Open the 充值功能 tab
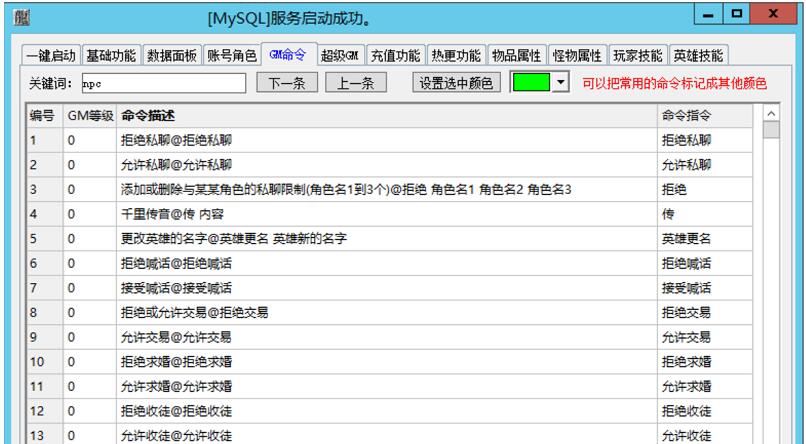 point(396,55)
